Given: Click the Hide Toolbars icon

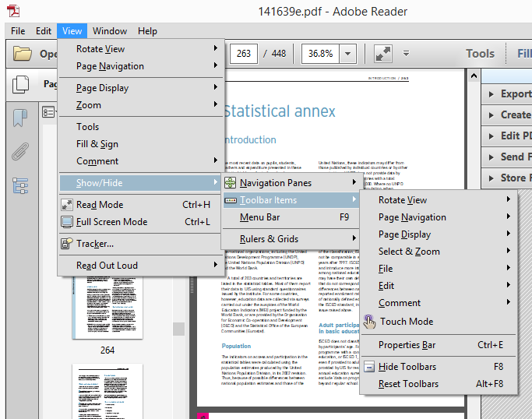Looking at the screenshot, I should click(x=369, y=367).
